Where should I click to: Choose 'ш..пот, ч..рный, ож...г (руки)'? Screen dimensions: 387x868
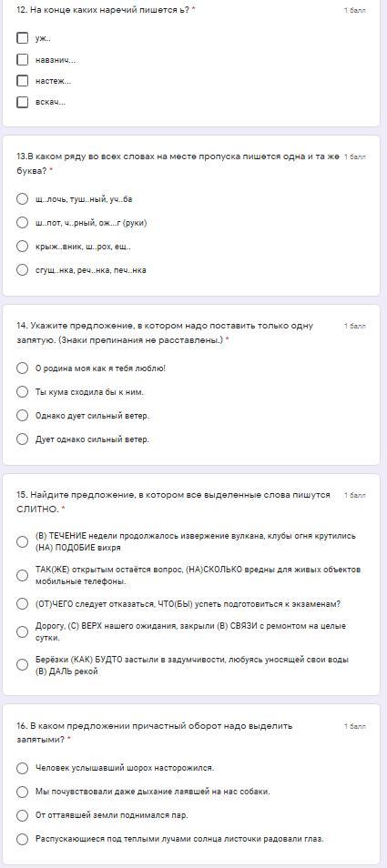(x=22, y=223)
